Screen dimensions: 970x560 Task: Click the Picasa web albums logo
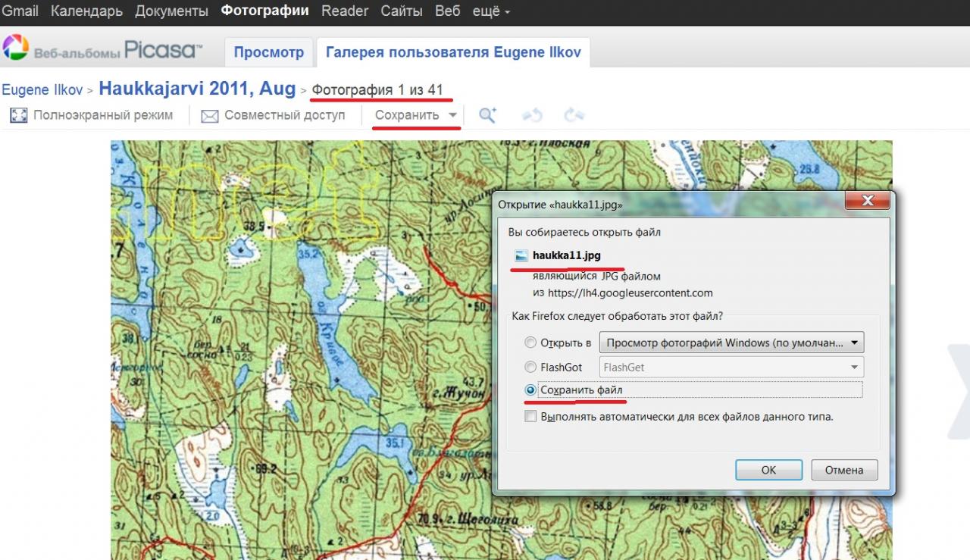(x=102, y=50)
